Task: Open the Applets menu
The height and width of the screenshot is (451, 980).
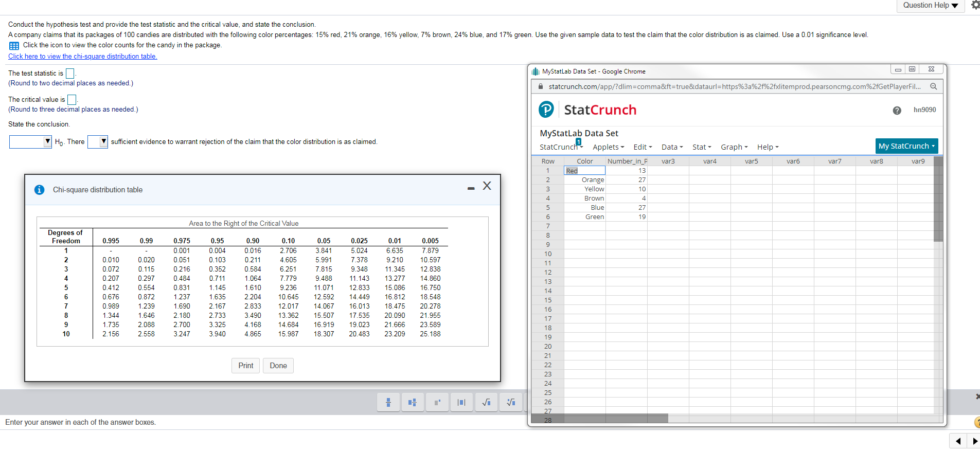Action: [x=608, y=147]
